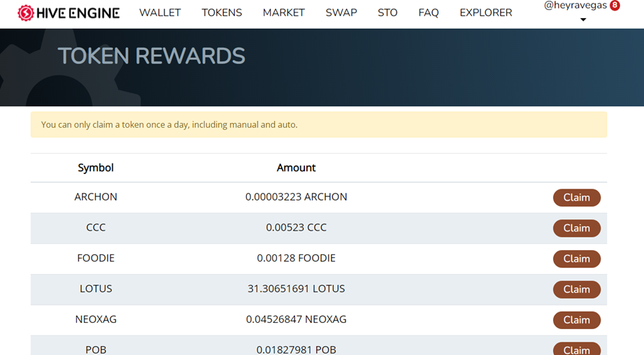
Task: Click the amount 0.00003223 ARCHON
Action: coord(296,197)
